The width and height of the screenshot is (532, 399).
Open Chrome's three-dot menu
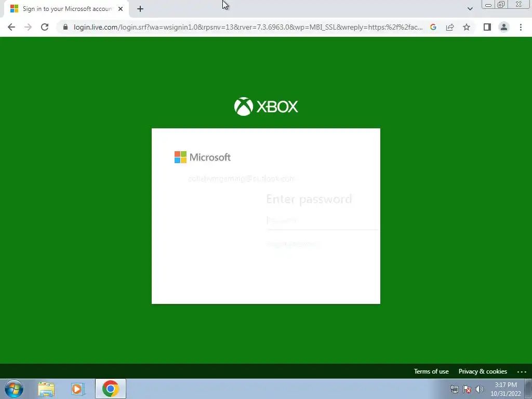521,27
